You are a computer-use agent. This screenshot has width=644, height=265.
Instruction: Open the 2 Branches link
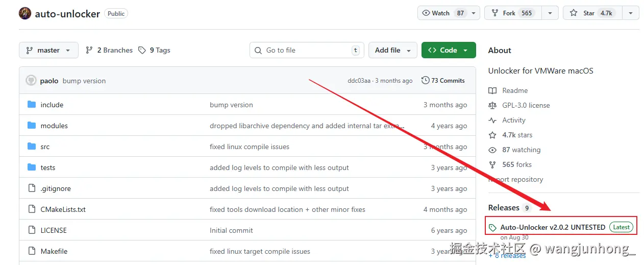[x=109, y=50]
